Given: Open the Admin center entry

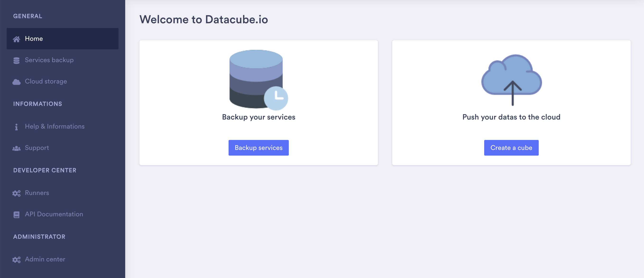Looking at the screenshot, I should 63,259.
